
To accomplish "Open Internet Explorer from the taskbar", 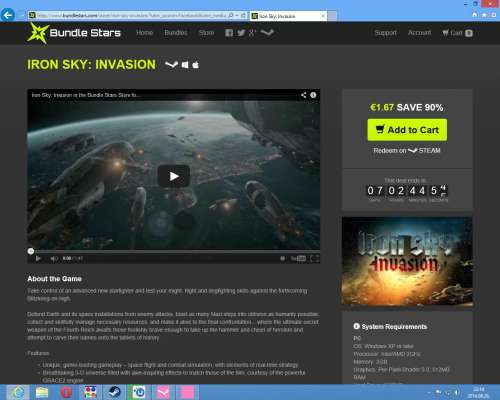I will [x=18, y=392].
